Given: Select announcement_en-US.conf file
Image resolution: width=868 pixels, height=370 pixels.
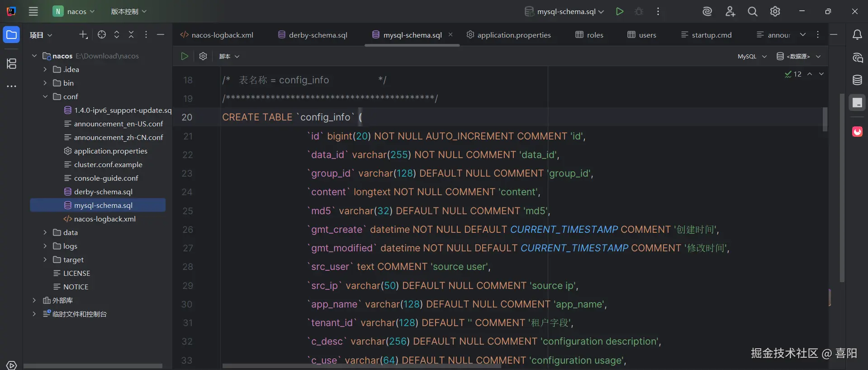Looking at the screenshot, I should [114, 124].
